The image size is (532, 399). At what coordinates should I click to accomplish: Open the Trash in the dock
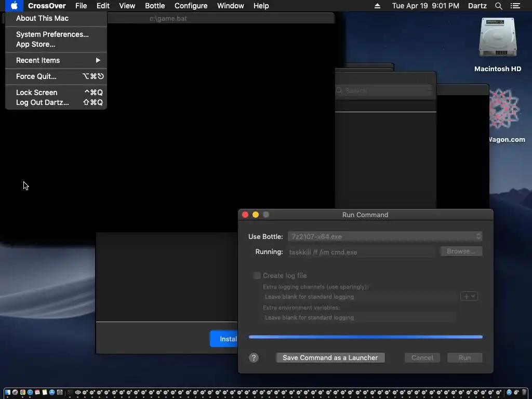pos(524,392)
